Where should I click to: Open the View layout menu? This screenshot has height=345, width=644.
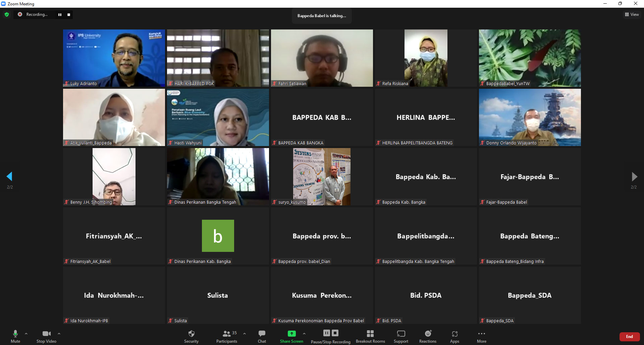632,14
